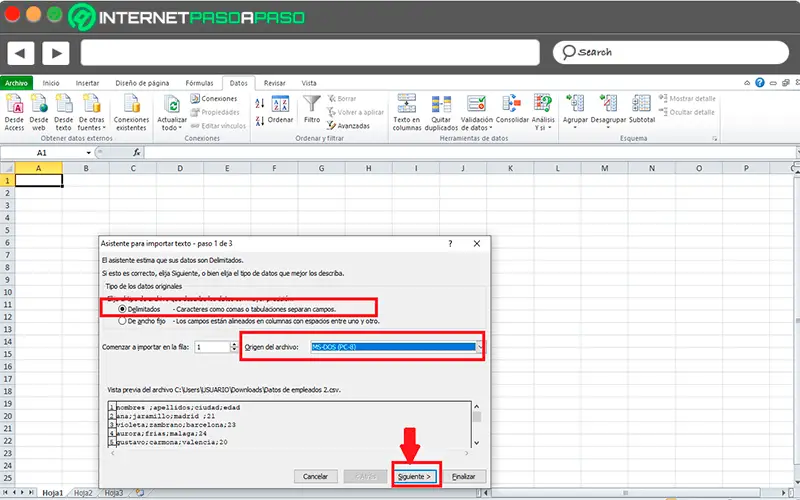Open the Agrupar outline menu
The height and width of the screenshot is (500, 800).
575,111
